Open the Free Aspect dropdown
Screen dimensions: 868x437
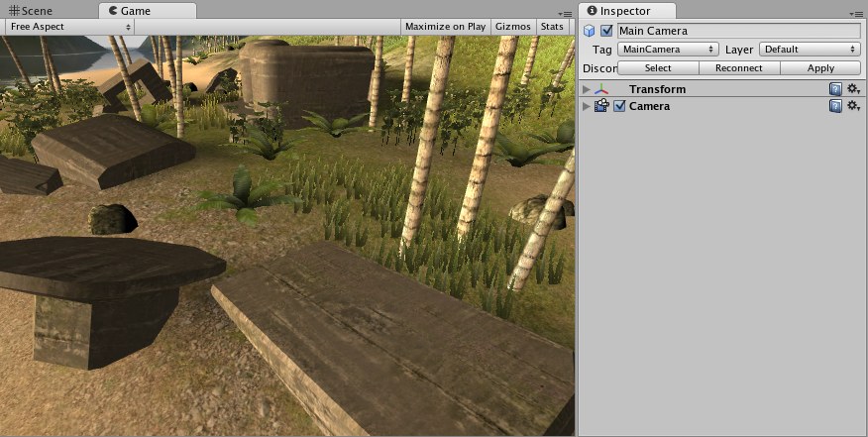click(x=70, y=27)
